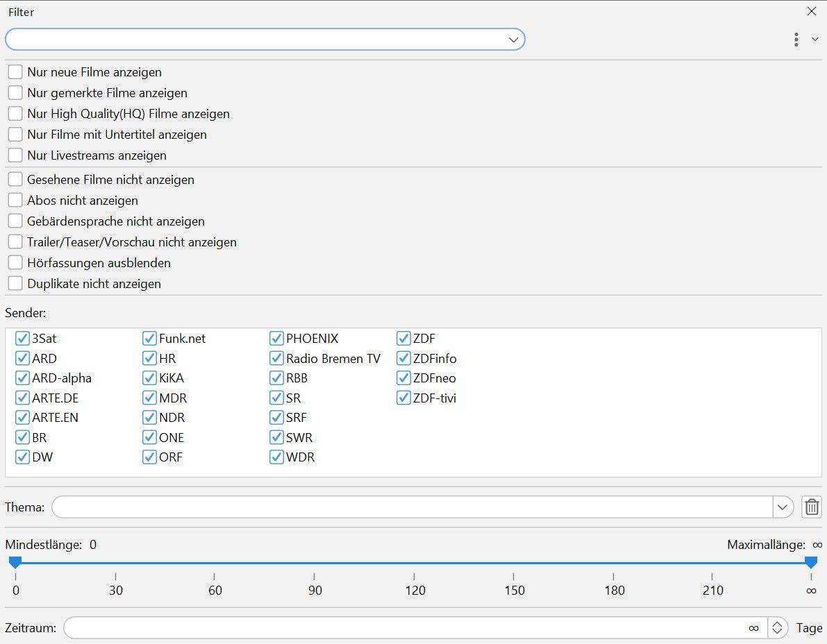The image size is (827, 644).
Task: Uncheck the SWR sender
Action: click(276, 437)
